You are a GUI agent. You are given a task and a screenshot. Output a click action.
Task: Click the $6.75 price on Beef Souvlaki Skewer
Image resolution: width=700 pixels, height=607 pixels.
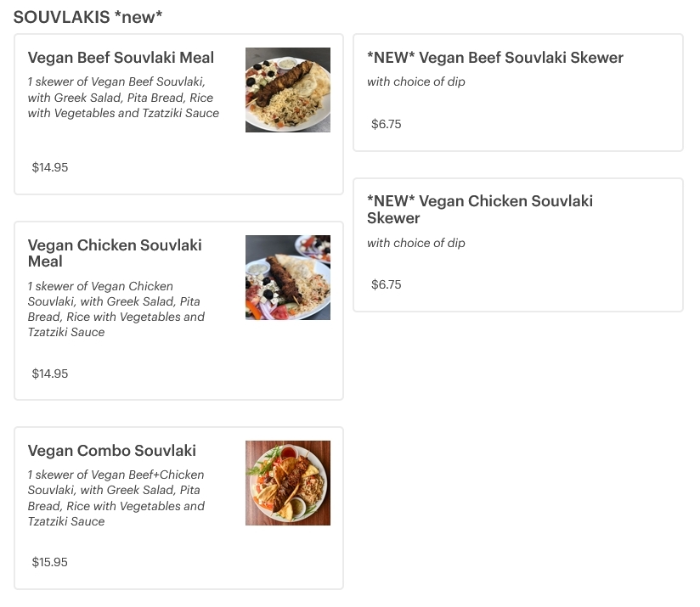pos(387,124)
